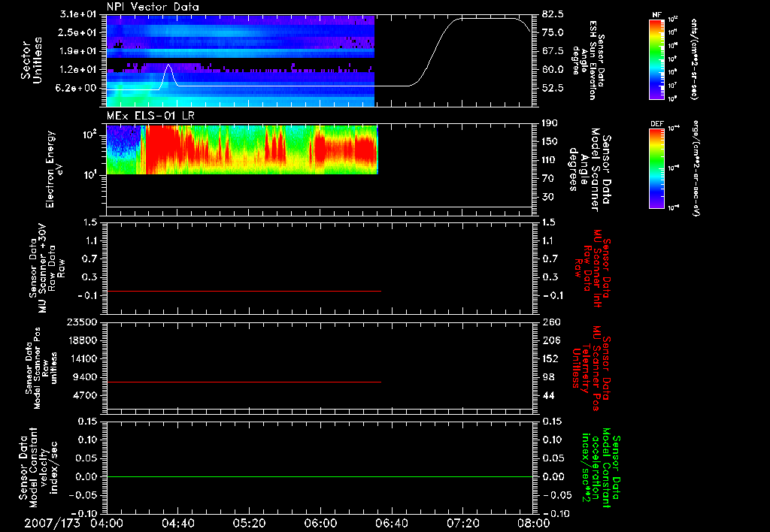Click the 'NPI Vector Data' panel title
The width and height of the screenshot is (770, 532).
pyautogui.click(x=153, y=7)
